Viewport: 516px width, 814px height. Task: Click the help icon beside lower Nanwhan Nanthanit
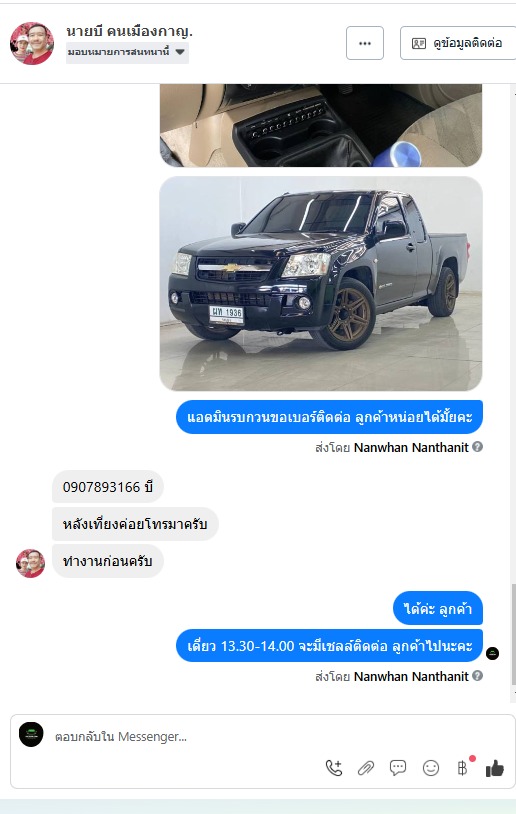click(478, 675)
